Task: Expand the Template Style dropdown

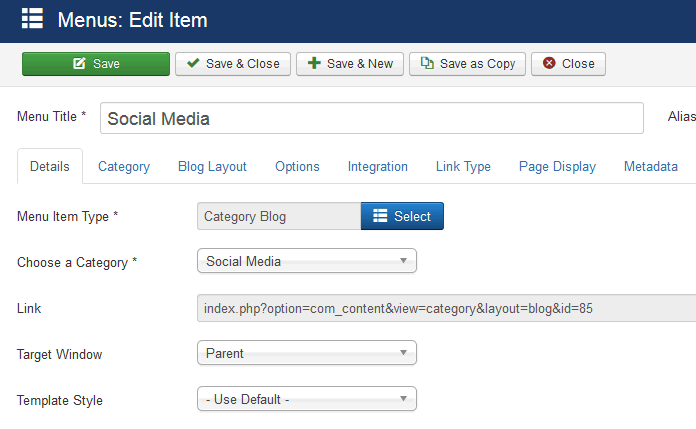Action: (307, 400)
